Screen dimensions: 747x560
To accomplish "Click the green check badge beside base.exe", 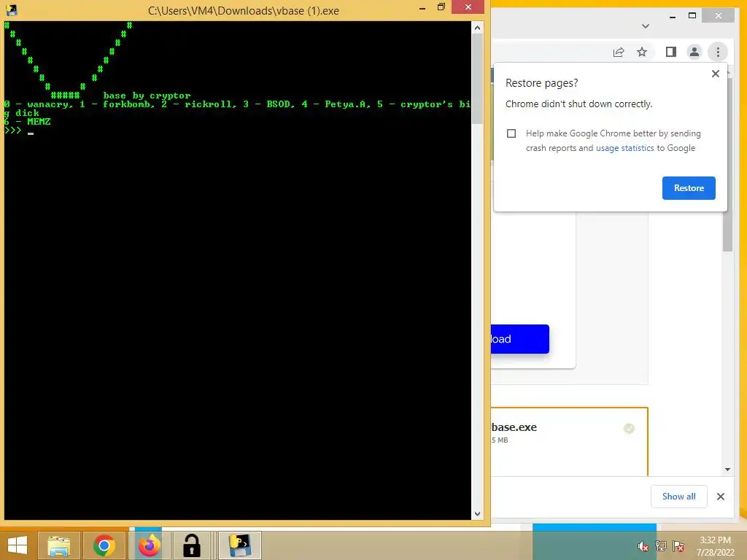I will tap(629, 429).
